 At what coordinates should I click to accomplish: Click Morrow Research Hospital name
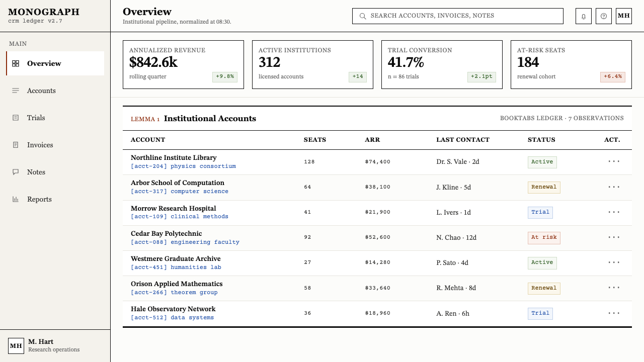point(174,208)
